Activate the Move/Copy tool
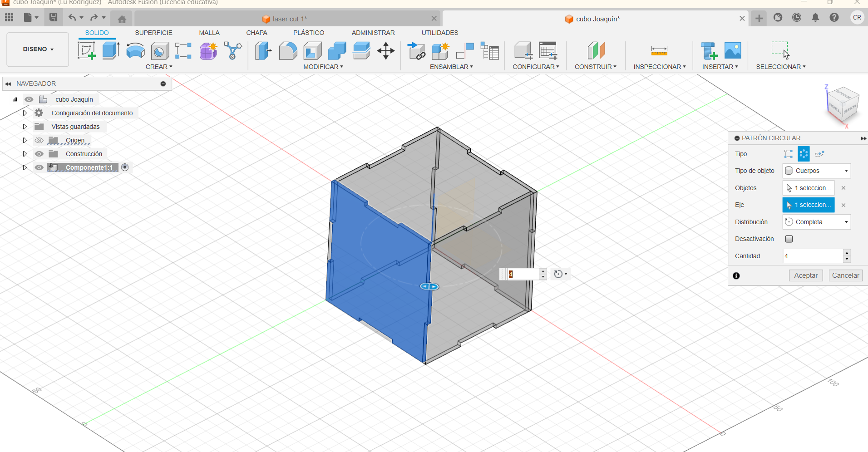This screenshot has height=452, width=868. (385, 50)
